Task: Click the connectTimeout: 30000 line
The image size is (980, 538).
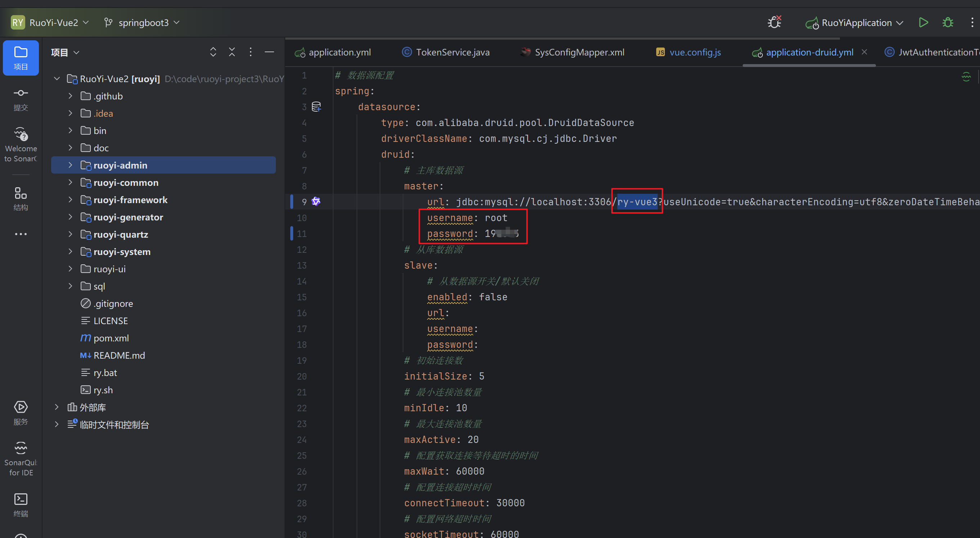Action: click(x=464, y=503)
